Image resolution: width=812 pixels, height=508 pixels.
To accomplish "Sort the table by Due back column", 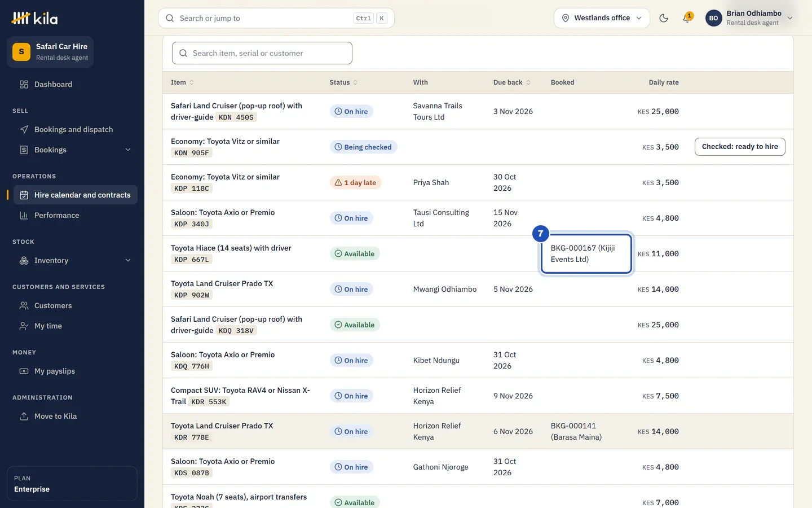I will click(x=512, y=82).
